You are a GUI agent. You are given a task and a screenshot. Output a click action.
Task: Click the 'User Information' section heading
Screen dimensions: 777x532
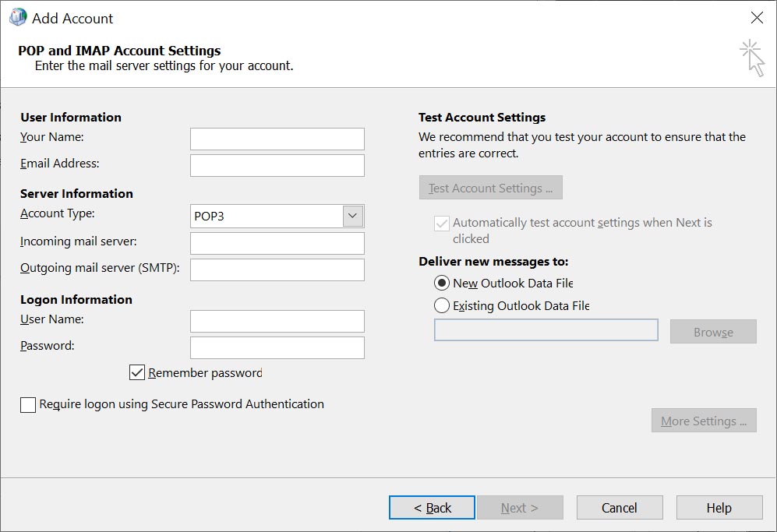[71, 118]
